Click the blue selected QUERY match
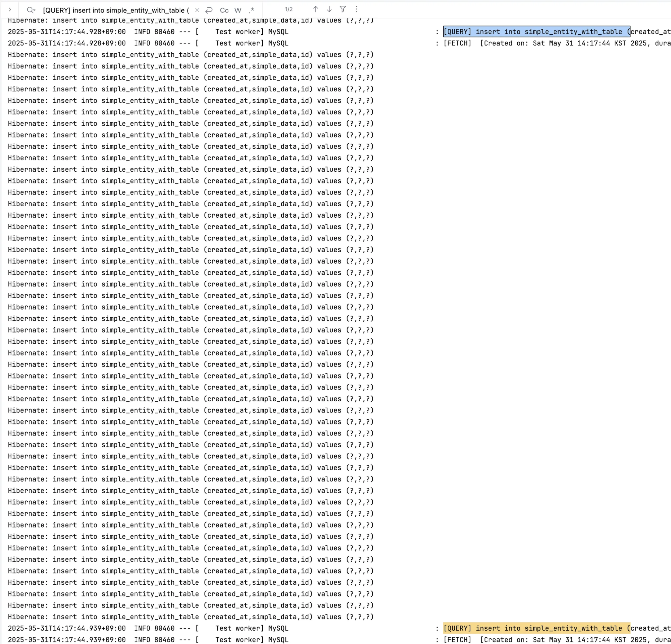671x644 pixels. coord(536,32)
